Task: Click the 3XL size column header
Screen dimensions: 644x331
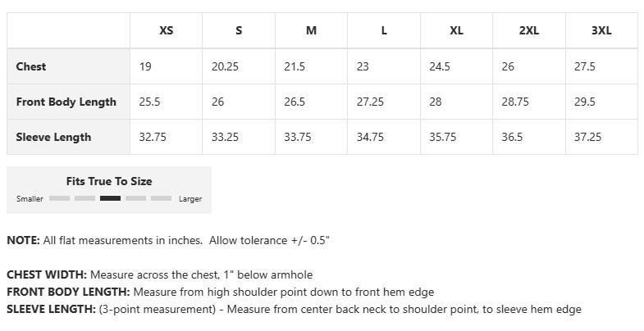Action: 601,31
